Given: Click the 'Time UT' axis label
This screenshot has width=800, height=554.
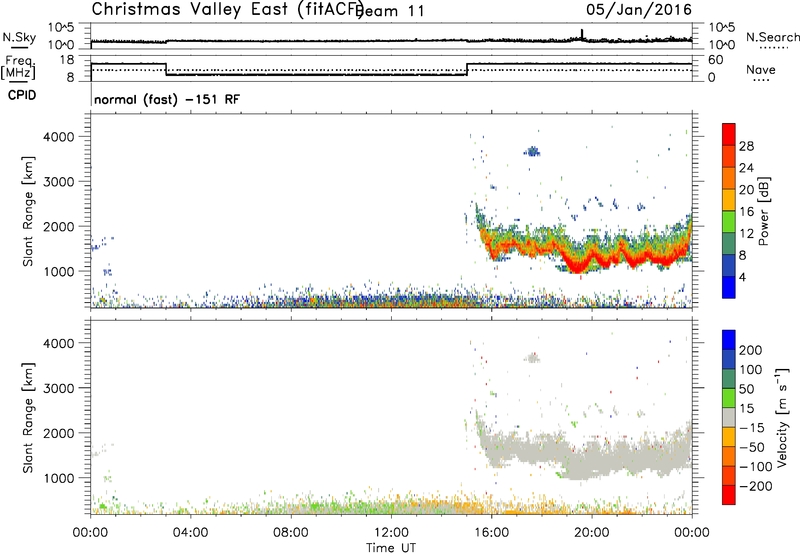Looking at the screenshot, I should coord(391,547).
